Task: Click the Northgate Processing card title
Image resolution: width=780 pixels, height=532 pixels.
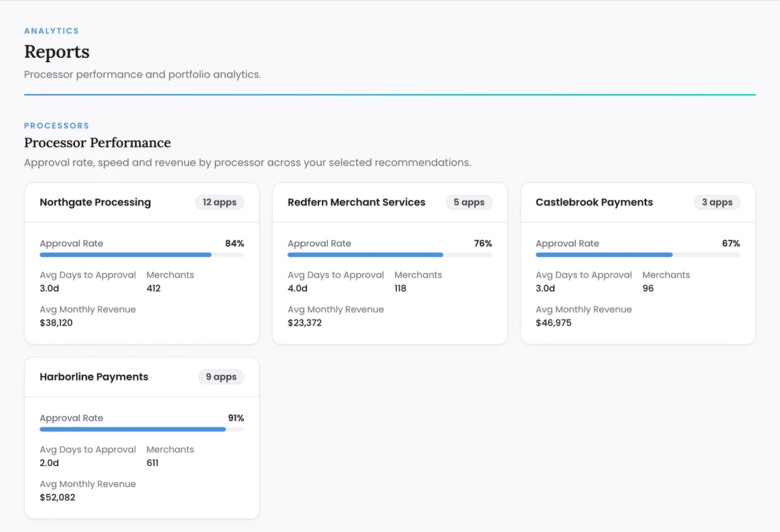Action: click(x=95, y=202)
